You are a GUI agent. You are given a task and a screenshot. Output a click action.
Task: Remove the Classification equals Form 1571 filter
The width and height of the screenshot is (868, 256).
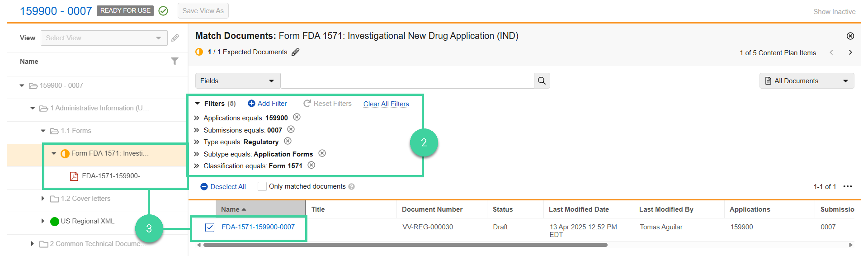coord(311,165)
